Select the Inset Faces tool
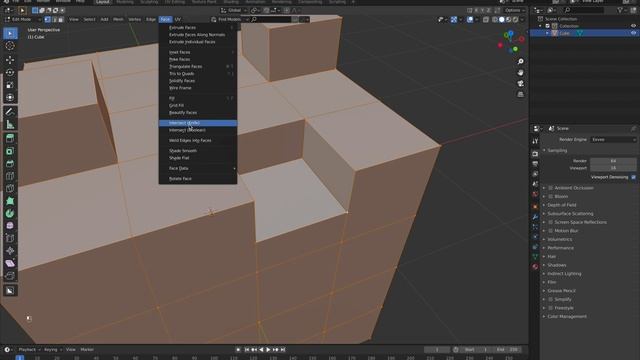This screenshot has height=360, width=640. (10, 151)
